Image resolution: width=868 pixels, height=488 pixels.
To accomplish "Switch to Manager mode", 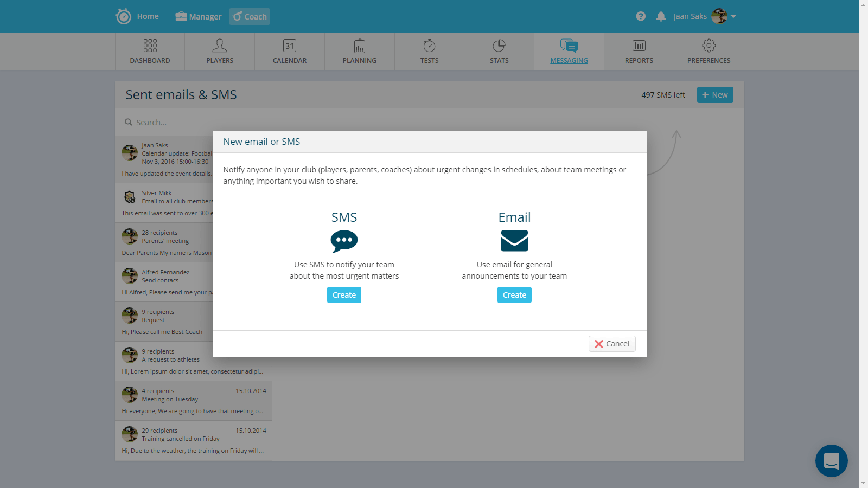I will tap(199, 17).
